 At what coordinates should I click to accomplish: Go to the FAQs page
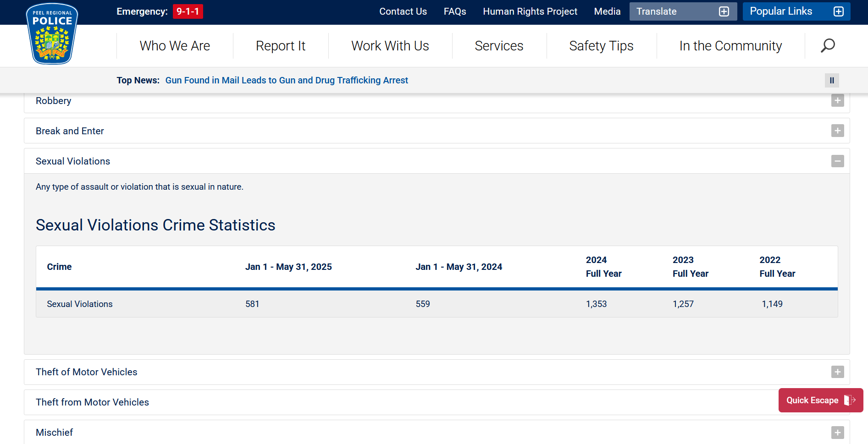tap(455, 11)
